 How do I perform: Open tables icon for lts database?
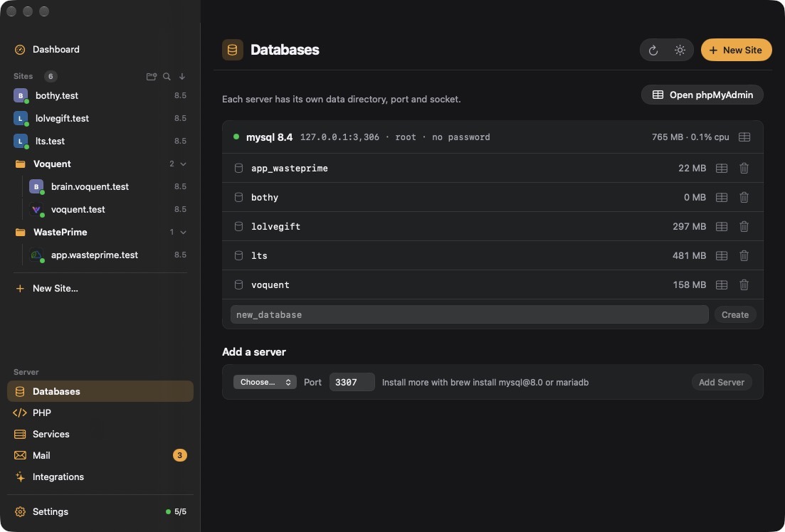(722, 256)
